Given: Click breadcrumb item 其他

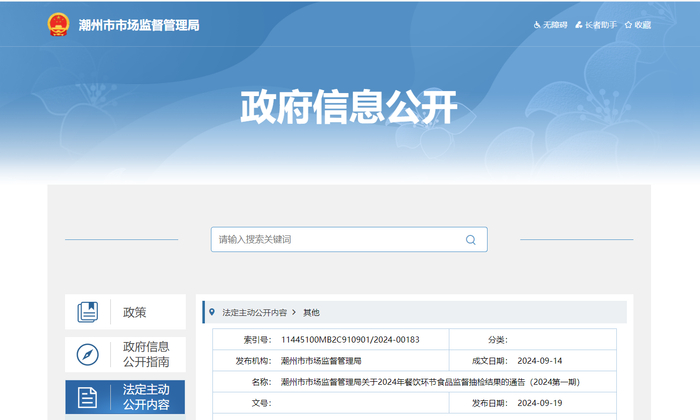Looking at the screenshot, I should point(311,312).
